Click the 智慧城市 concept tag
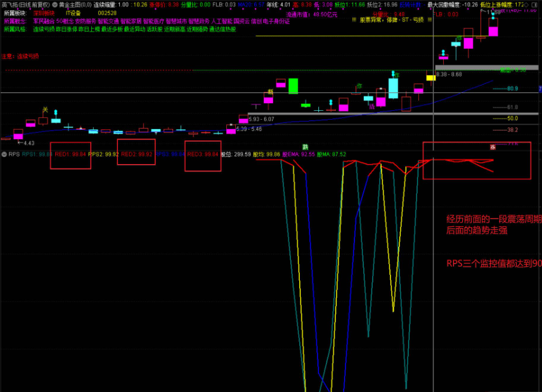 point(176,22)
